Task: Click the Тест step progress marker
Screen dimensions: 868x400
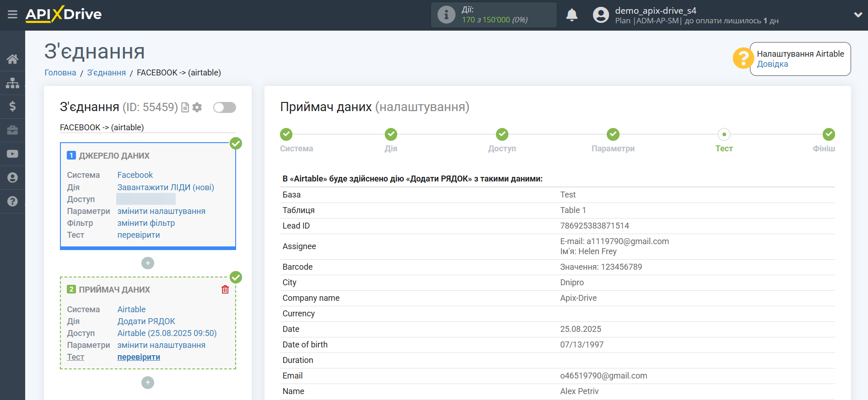Action: (x=724, y=134)
